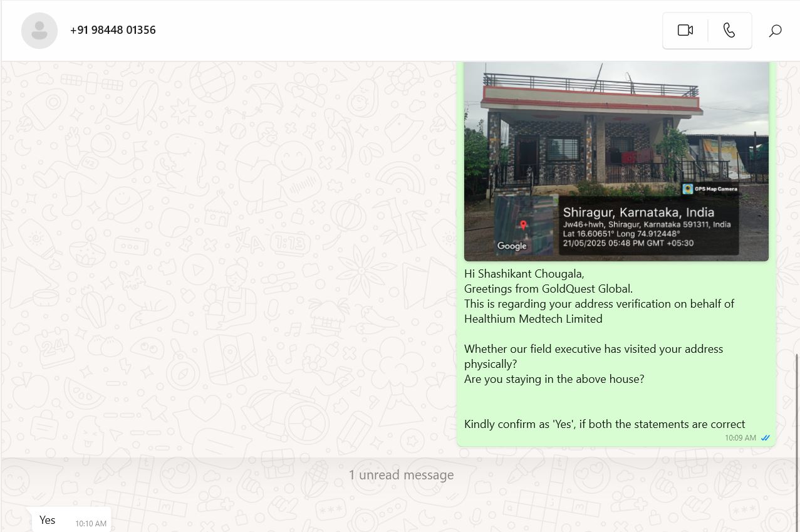
Task: Open contact info for +91 98448 01356
Action: point(113,30)
